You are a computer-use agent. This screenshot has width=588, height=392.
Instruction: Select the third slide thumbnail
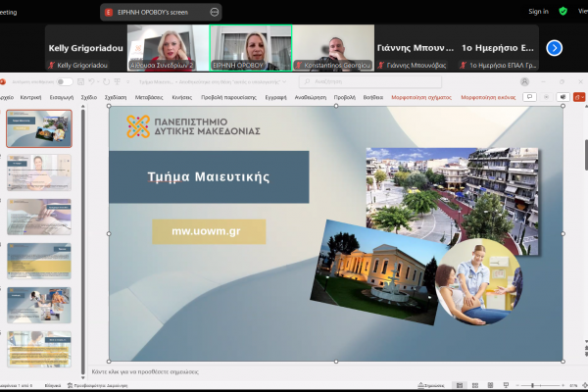pyautogui.click(x=39, y=217)
